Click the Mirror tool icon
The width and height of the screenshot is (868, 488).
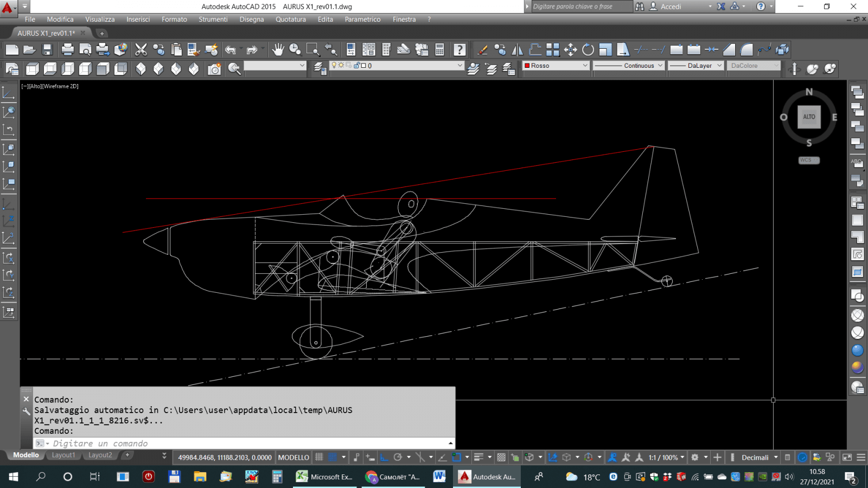click(x=518, y=50)
